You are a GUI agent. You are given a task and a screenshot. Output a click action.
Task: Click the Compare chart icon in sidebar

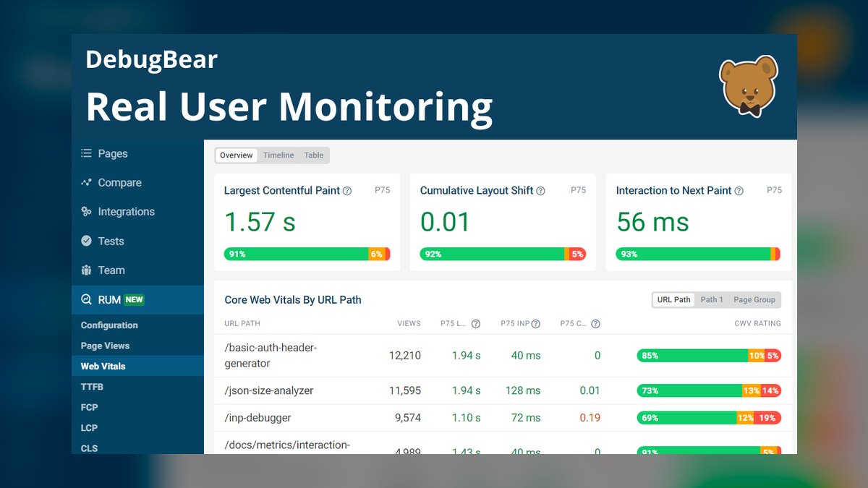click(x=86, y=182)
